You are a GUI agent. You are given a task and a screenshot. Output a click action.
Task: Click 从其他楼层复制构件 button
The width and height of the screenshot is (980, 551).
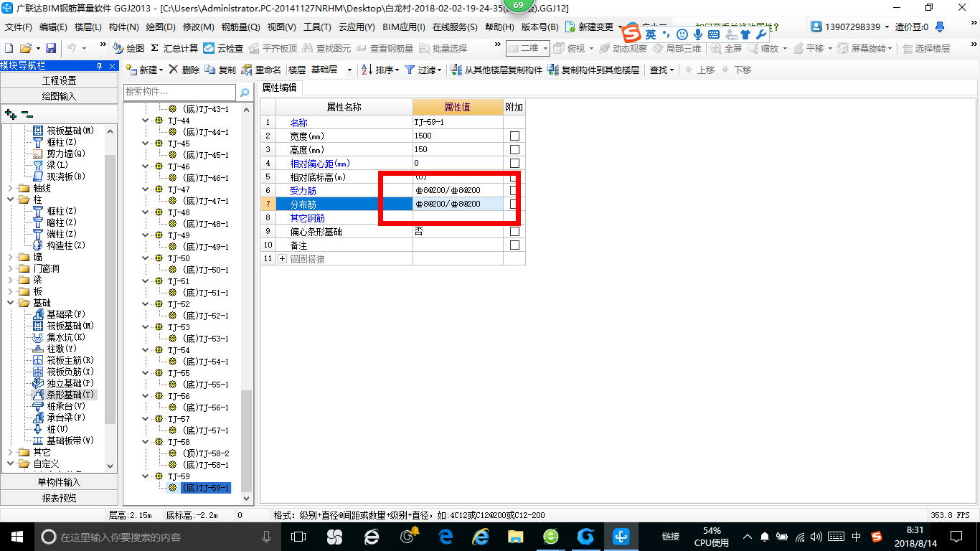tap(496, 70)
